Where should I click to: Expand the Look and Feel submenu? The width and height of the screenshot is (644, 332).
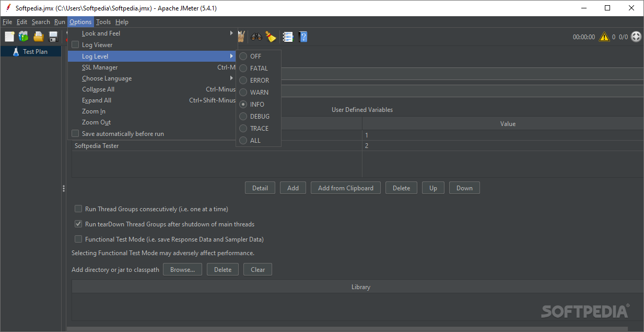click(152, 33)
